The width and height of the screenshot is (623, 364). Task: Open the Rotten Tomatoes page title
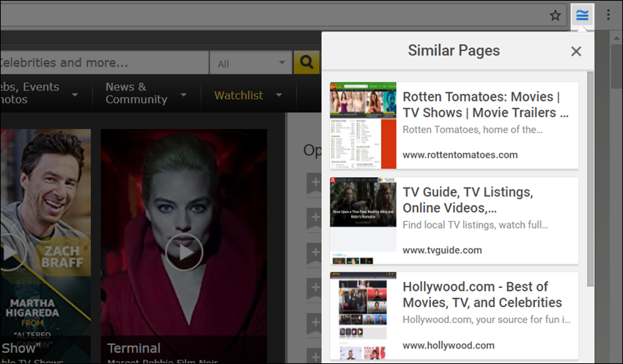(x=485, y=105)
